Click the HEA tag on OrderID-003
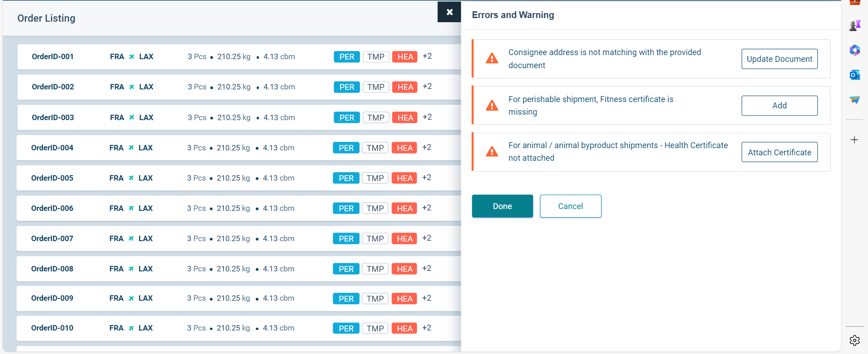 click(x=405, y=118)
